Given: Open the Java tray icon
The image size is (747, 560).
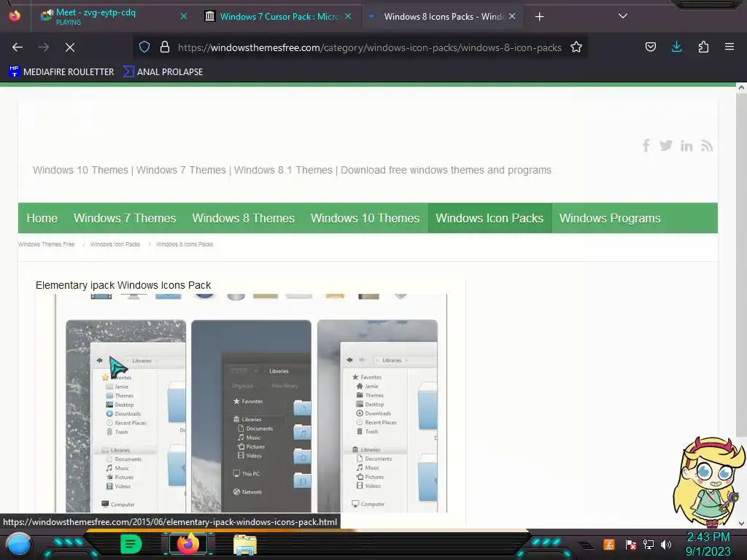Looking at the screenshot, I should 609,544.
